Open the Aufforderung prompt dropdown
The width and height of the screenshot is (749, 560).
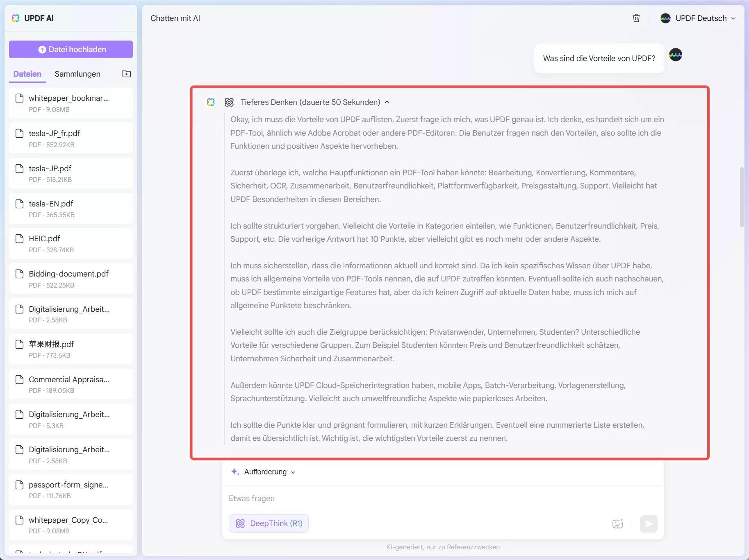[x=294, y=472]
